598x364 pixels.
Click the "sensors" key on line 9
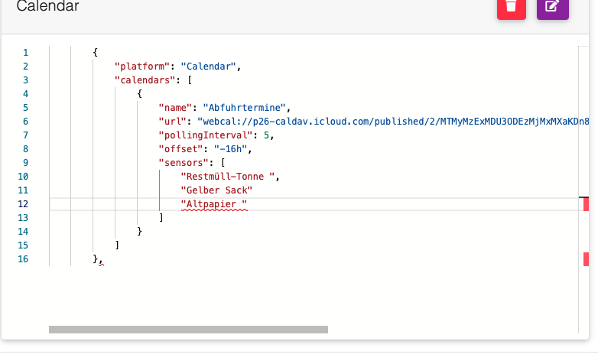pyautogui.click(x=184, y=162)
